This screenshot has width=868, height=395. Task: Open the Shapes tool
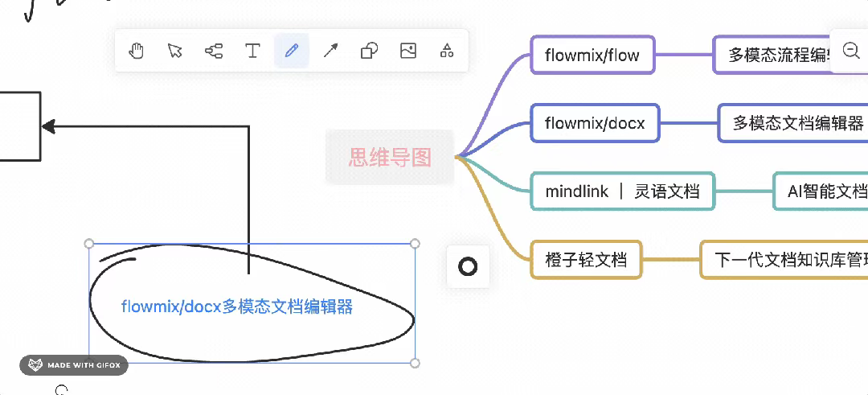point(369,51)
